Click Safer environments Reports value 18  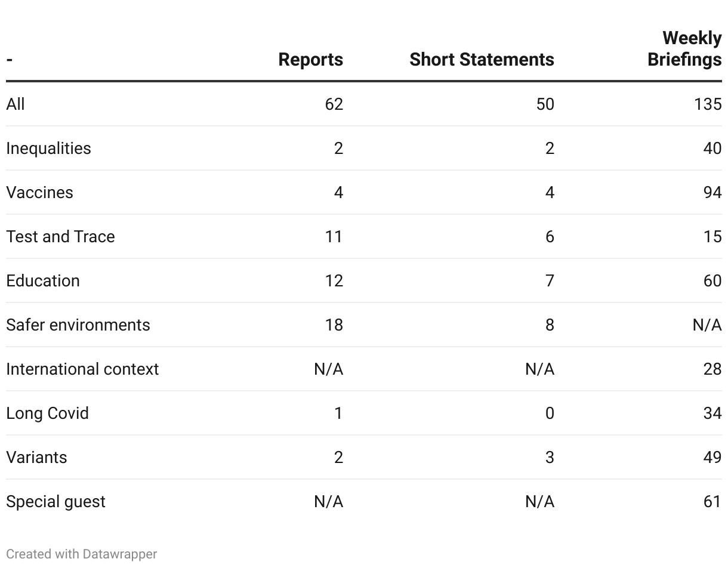click(334, 325)
